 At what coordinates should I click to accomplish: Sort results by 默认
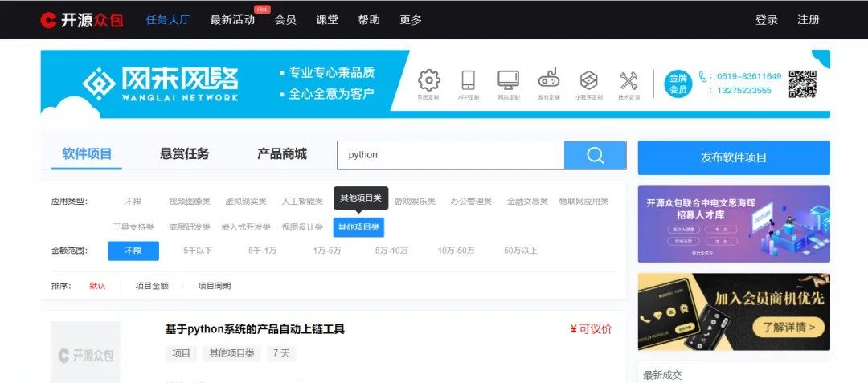pyautogui.click(x=97, y=287)
